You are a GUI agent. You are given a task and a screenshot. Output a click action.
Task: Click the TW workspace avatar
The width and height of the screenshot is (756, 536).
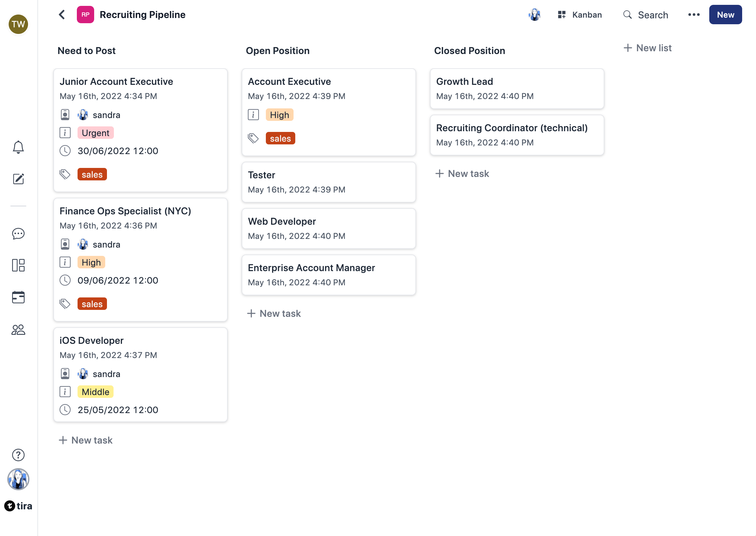(18, 24)
